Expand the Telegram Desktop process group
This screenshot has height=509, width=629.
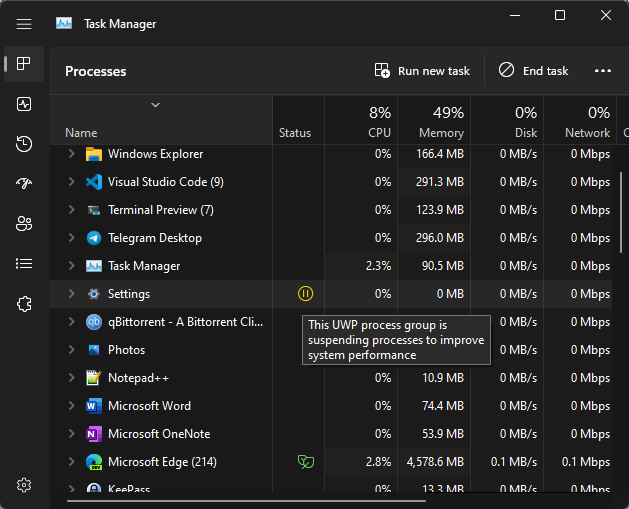pos(71,238)
